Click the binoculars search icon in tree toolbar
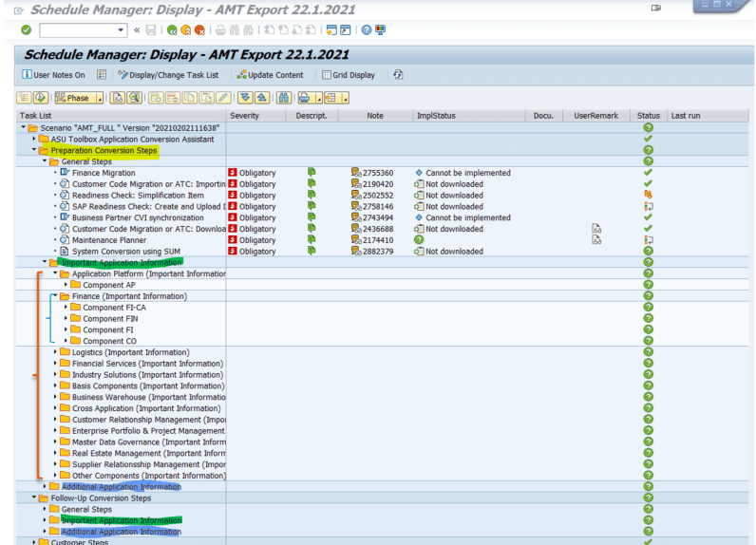The height and width of the screenshot is (545, 756). pyautogui.click(x=283, y=98)
